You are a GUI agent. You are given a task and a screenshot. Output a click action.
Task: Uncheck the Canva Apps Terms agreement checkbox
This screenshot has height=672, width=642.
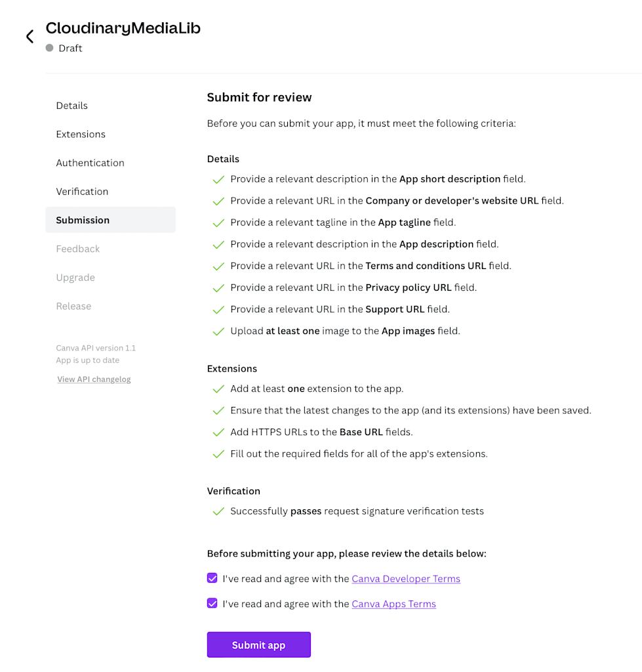212,604
